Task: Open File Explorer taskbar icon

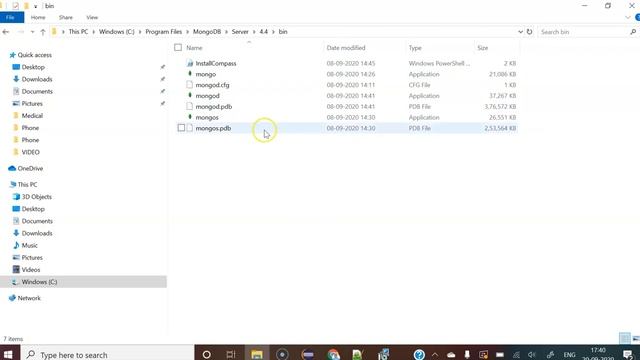Action: 257,354
